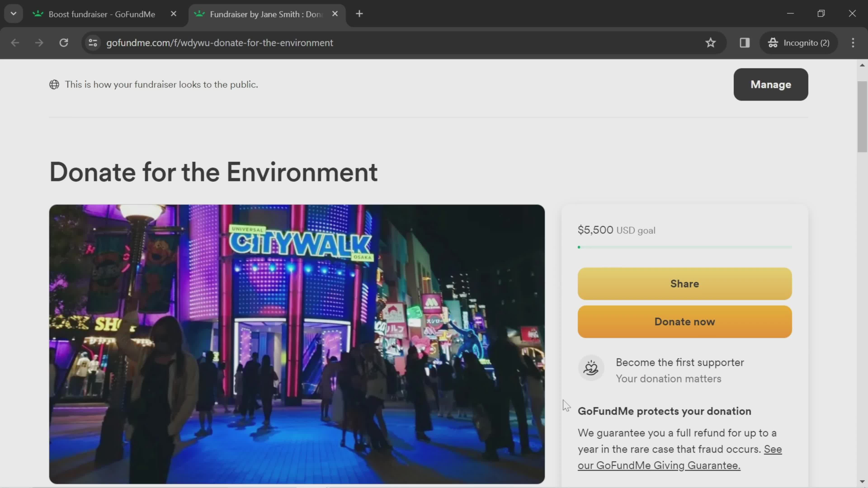Screen dimensions: 868x488
Task: Open a new browser tab
Action: coord(359,14)
